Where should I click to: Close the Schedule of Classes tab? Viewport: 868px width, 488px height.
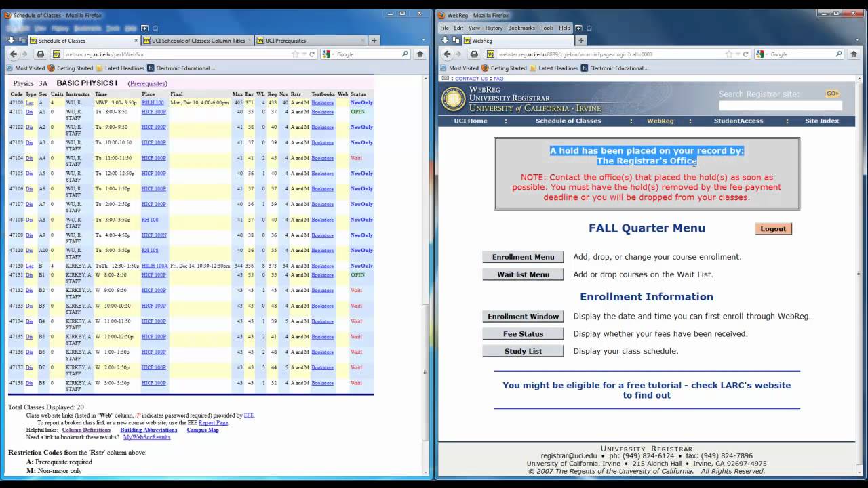136,41
